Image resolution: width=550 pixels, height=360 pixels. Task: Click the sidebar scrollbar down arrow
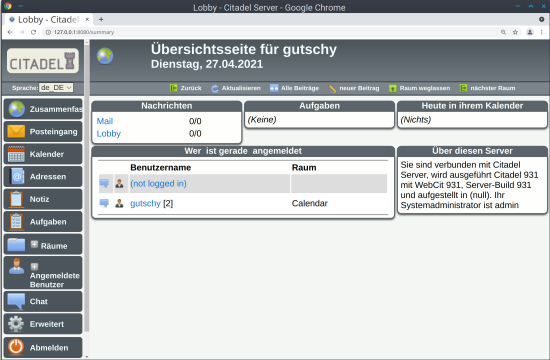pyautogui.click(x=87, y=356)
